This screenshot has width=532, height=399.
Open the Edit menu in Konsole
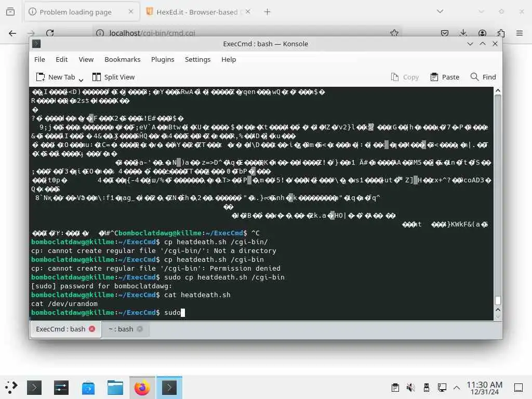(61, 59)
